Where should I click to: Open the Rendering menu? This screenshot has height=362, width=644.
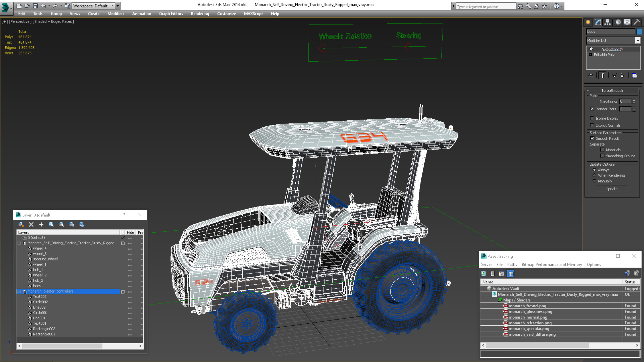coord(200,13)
